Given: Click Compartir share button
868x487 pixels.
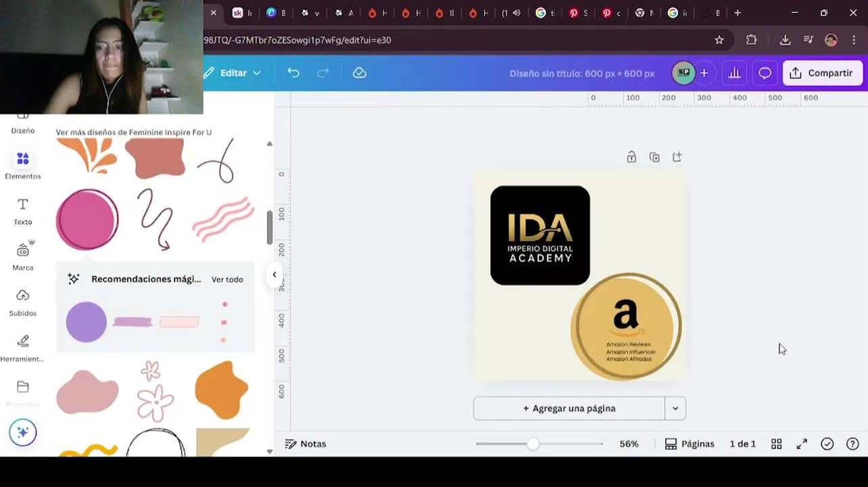Looking at the screenshot, I should coord(822,73).
